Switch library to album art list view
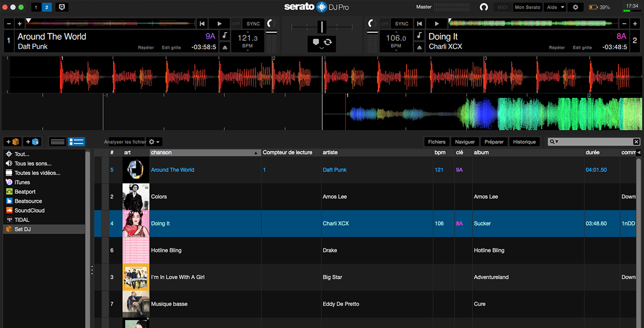 pos(76,142)
